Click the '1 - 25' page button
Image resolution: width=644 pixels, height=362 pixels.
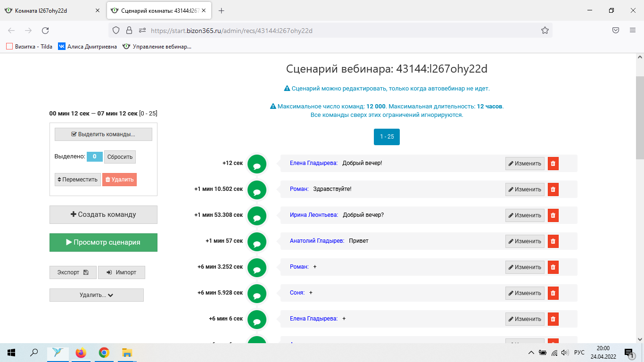(387, 137)
